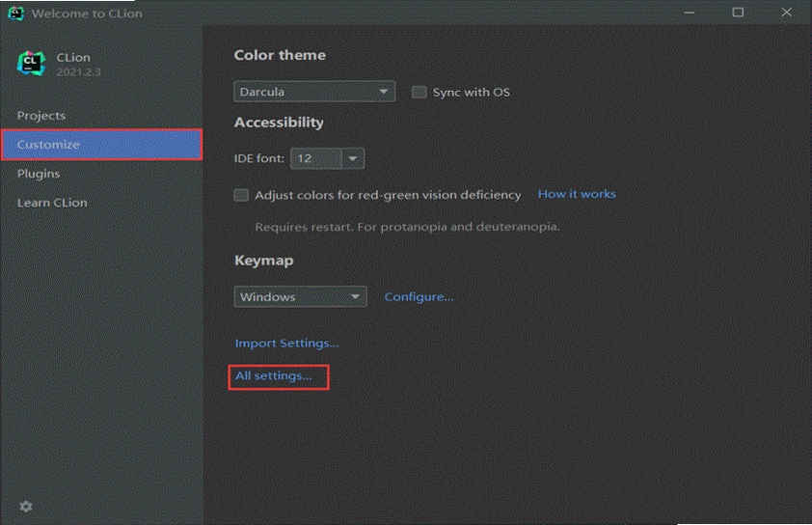Click the Keymap heading text

[x=263, y=261]
